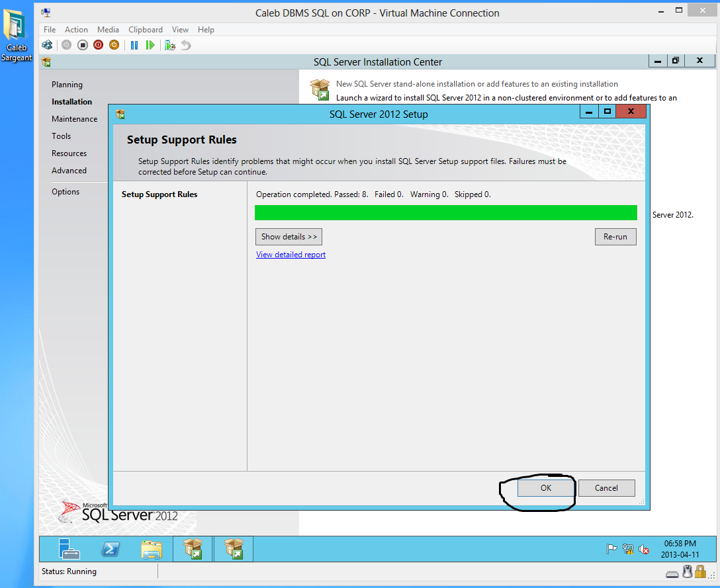Close the SQL Server Installation Center window
The height and width of the screenshot is (588, 720).
click(x=699, y=61)
